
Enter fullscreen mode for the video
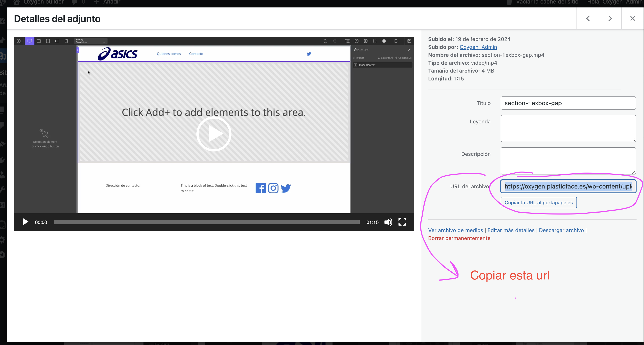pyautogui.click(x=402, y=222)
